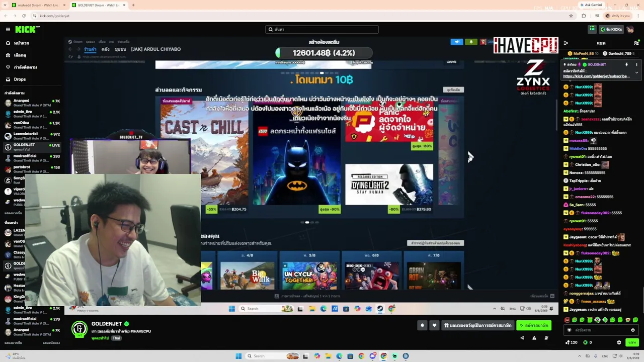Select Steam Library tab (คลัง) in the stream
This screenshot has height=362, width=644.
tap(105, 49)
